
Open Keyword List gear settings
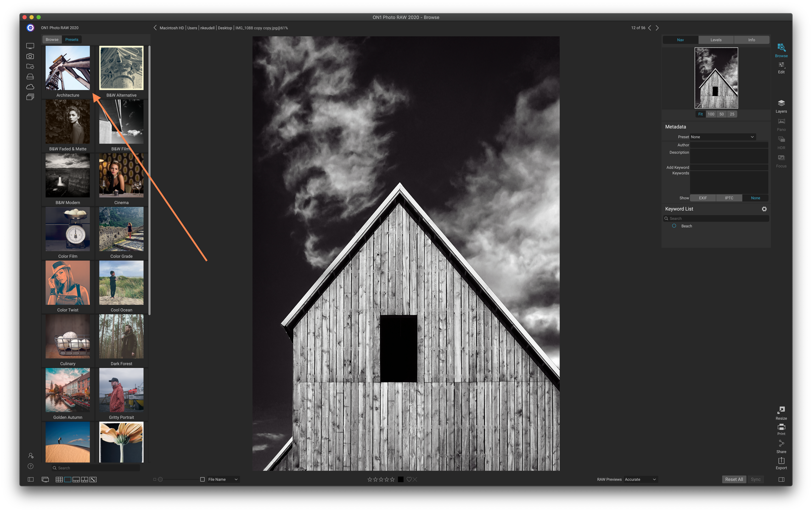[764, 209]
